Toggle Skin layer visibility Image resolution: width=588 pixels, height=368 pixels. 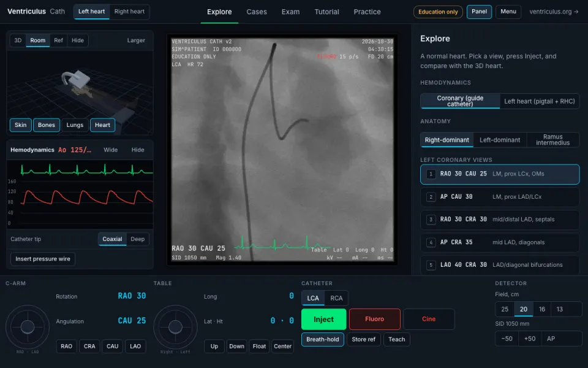coord(21,125)
